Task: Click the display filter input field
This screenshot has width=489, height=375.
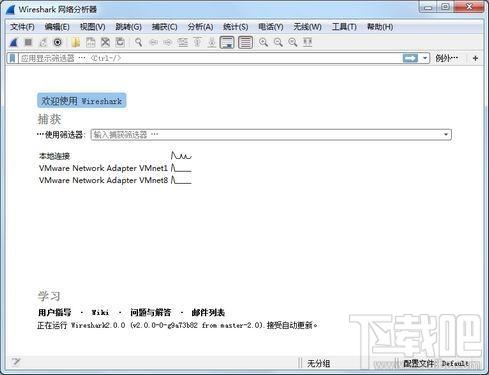Action: coord(210,58)
